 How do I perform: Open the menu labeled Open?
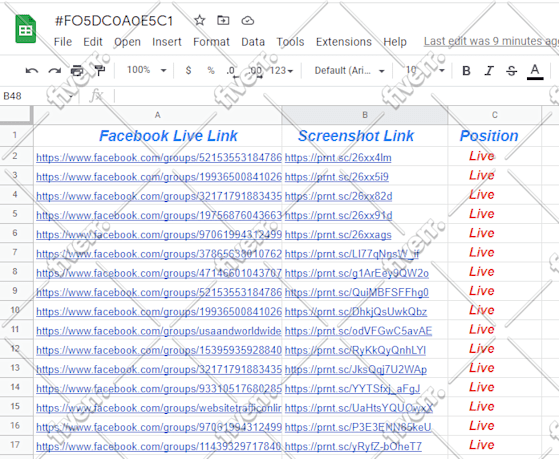[x=127, y=42]
